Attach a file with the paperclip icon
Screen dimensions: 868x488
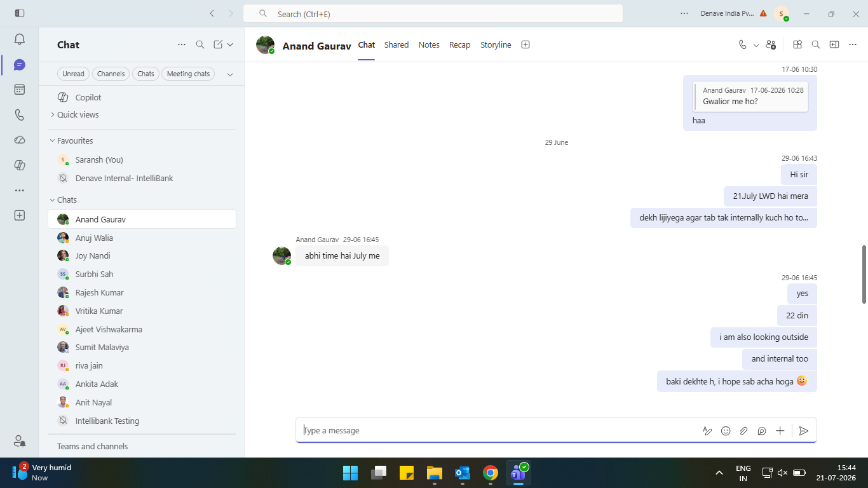click(743, 431)
